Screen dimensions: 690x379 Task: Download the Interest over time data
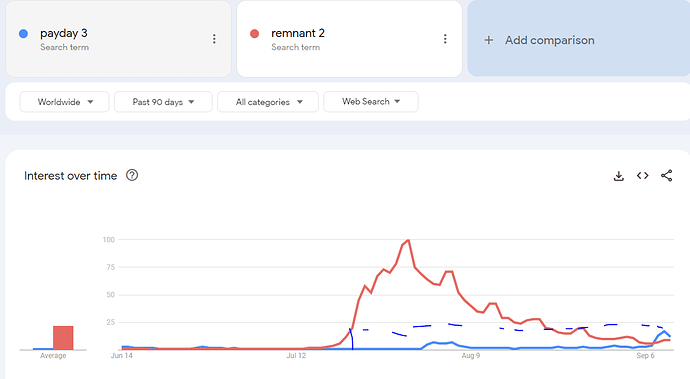618,176
